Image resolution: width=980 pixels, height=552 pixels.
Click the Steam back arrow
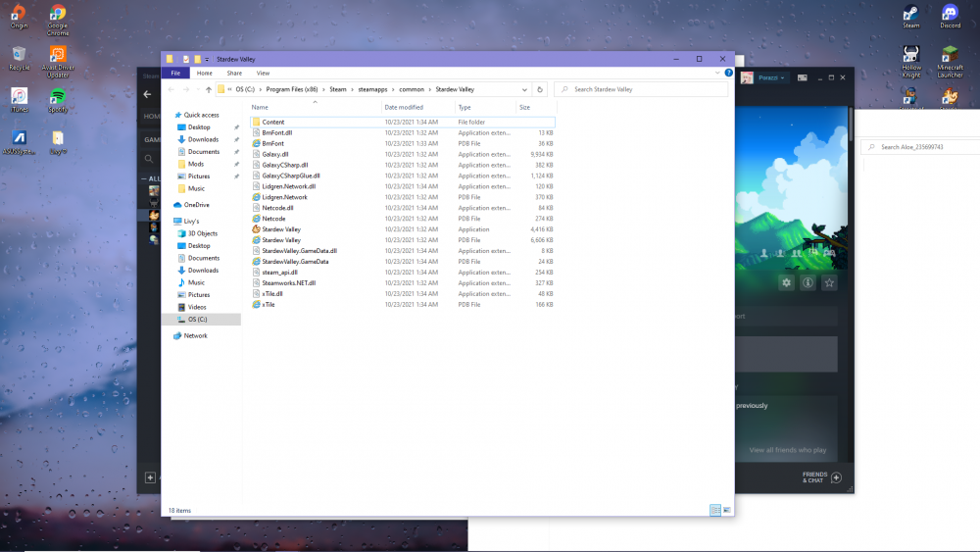pyautogui.click(x=148, y=94)
